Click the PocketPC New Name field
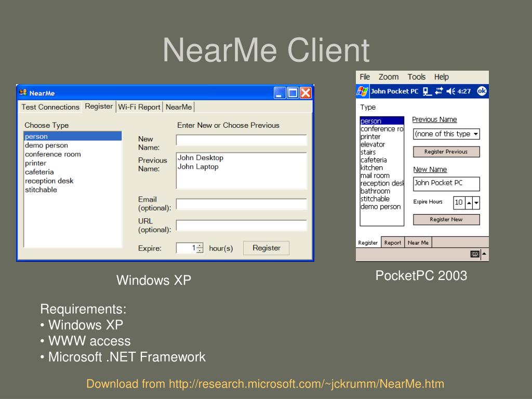Image resolution: width=532 pixels, height=399 pixels. click(446, 183)
